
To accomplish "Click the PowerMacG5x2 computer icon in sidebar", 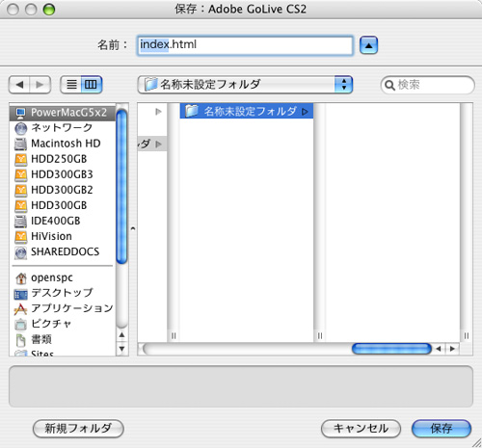I will point(21,113).
